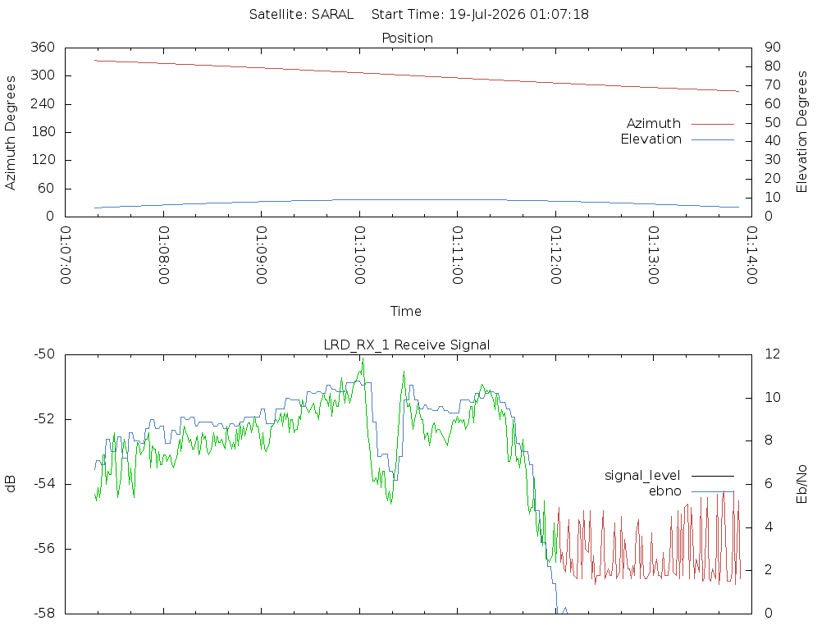Click the 'ebno' legend label

[664, 491]
